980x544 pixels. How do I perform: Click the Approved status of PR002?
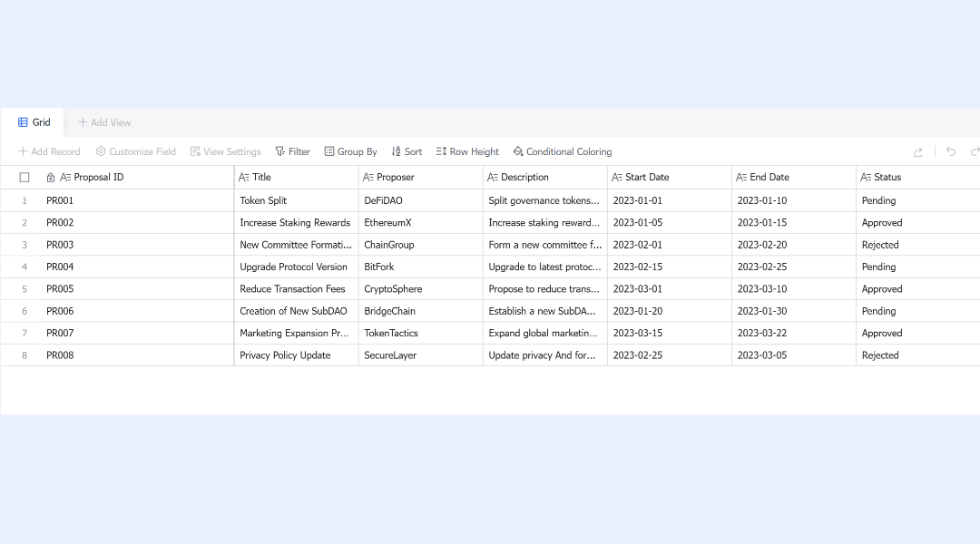(x=918, y=222)
